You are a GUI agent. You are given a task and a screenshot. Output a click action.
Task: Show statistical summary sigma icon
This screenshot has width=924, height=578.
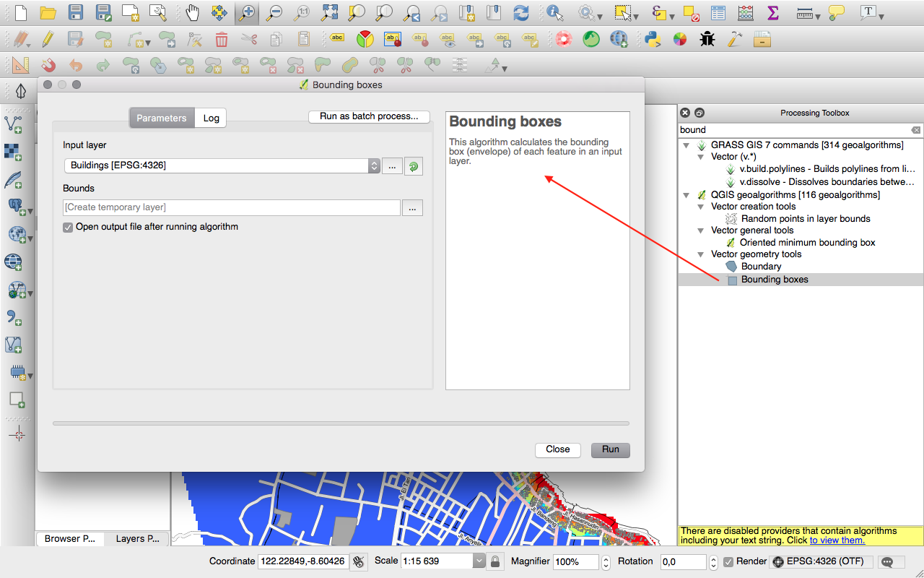pyautogui.click(x=773, y=12)
